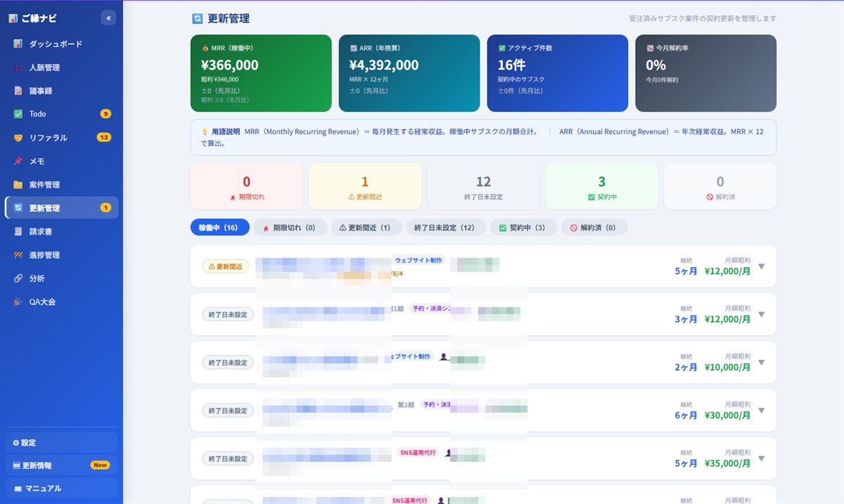Click the QA大会 party icon

[x=18, y=302]
